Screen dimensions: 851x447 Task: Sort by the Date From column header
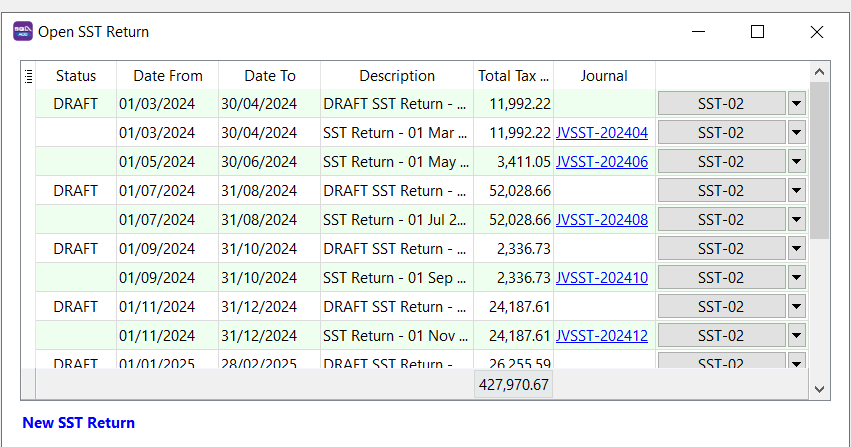pos(167,76)
